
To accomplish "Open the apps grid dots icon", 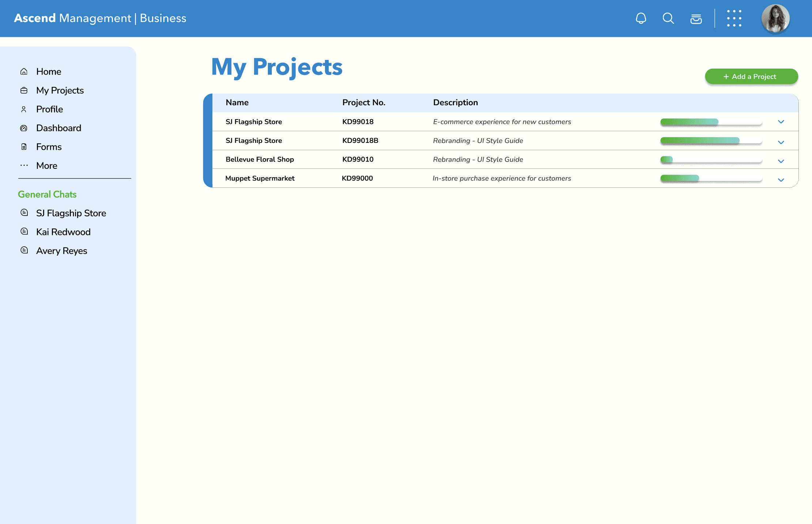I will [x=734, y=18].
